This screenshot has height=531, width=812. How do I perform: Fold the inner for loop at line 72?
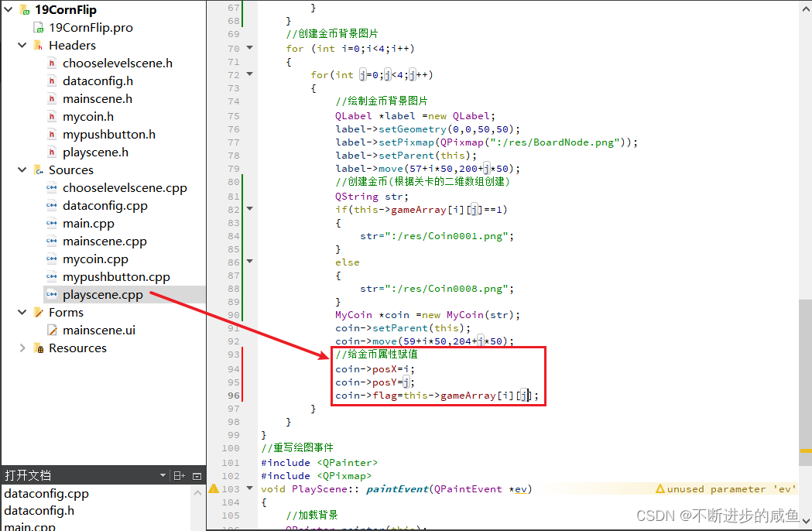tap(249, 74)
